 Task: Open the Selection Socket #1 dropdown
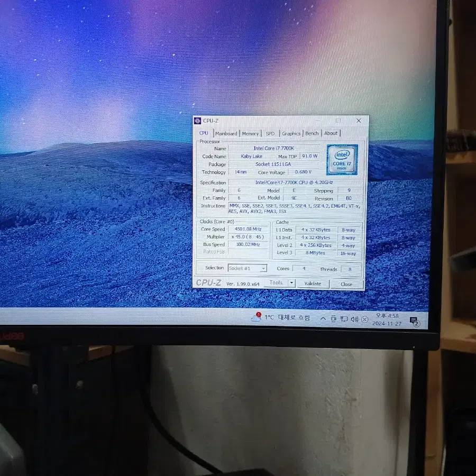click(248, 268)
